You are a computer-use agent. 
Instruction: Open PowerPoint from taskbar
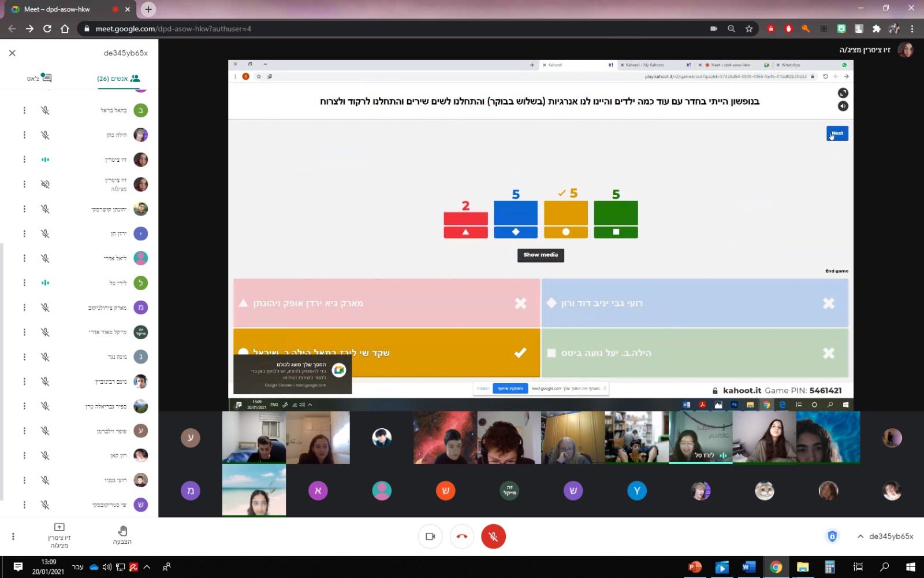click(695, 567)
